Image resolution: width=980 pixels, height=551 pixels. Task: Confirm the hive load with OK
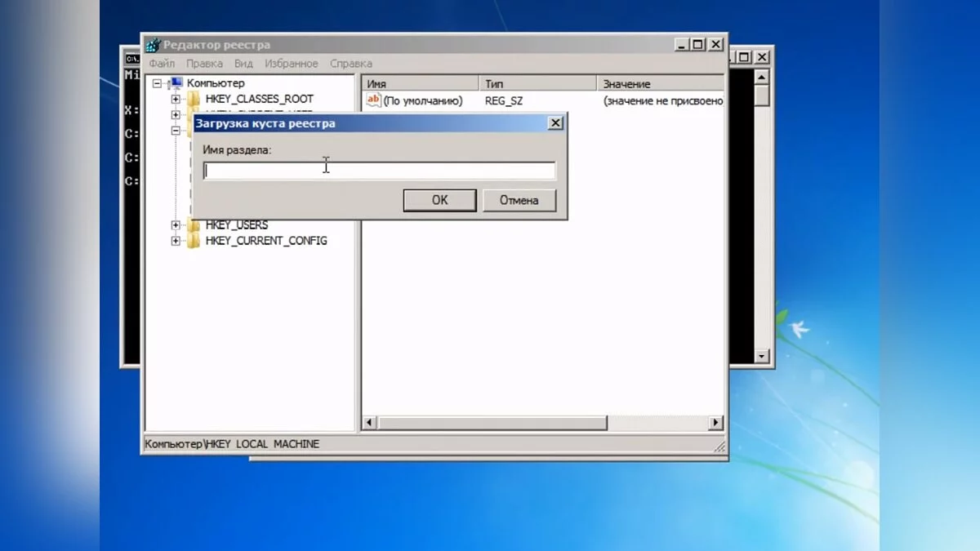click(x=439, y=200)
